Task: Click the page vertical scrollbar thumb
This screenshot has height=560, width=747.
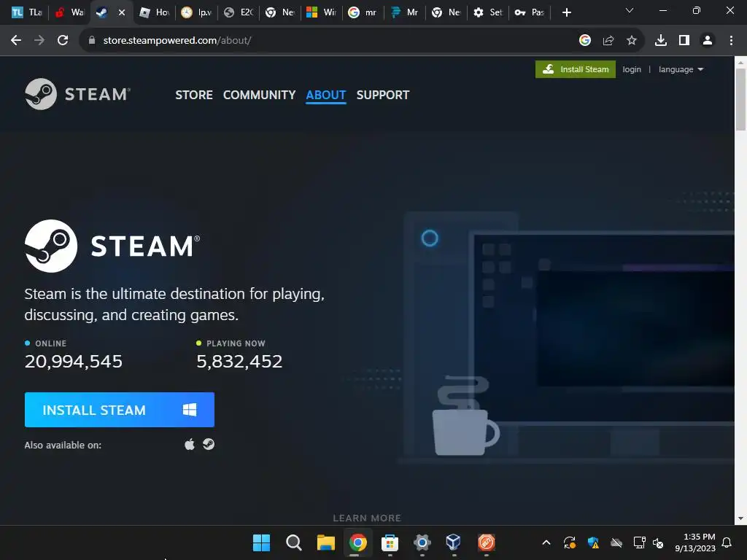Action: tap(740, 99)
